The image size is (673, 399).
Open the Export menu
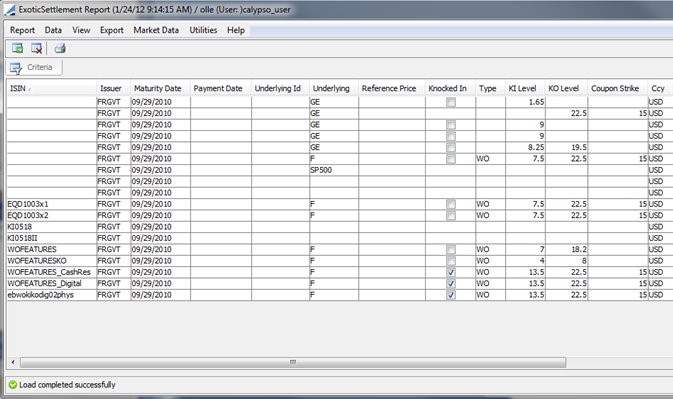(x=112, y=30)
